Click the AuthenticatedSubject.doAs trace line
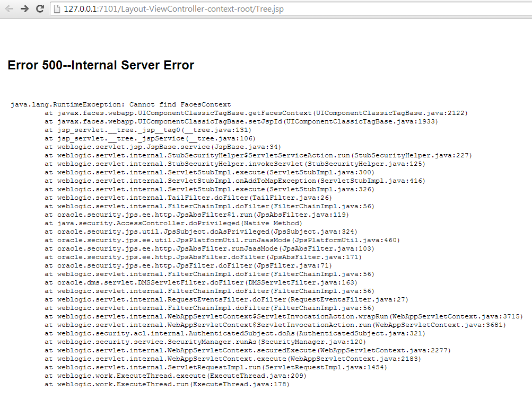Screen dimensions: 532x400 point(233,333)
